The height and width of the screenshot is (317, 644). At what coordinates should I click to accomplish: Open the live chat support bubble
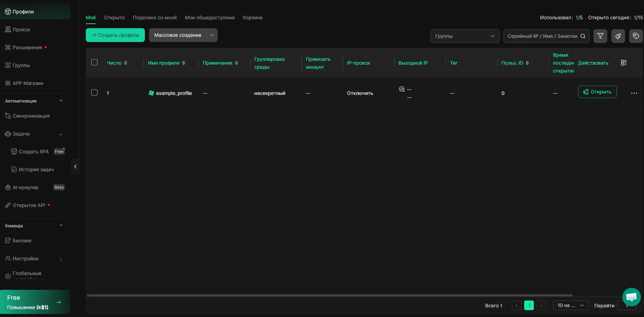(x=631, y=297)
